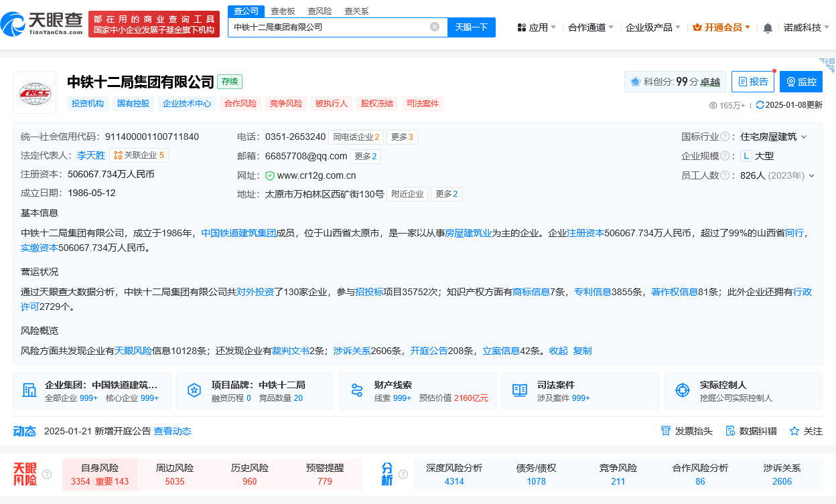Click the help icon next to 国标行业
This screenshot has width=836, height=504.
tap(725, 137)
